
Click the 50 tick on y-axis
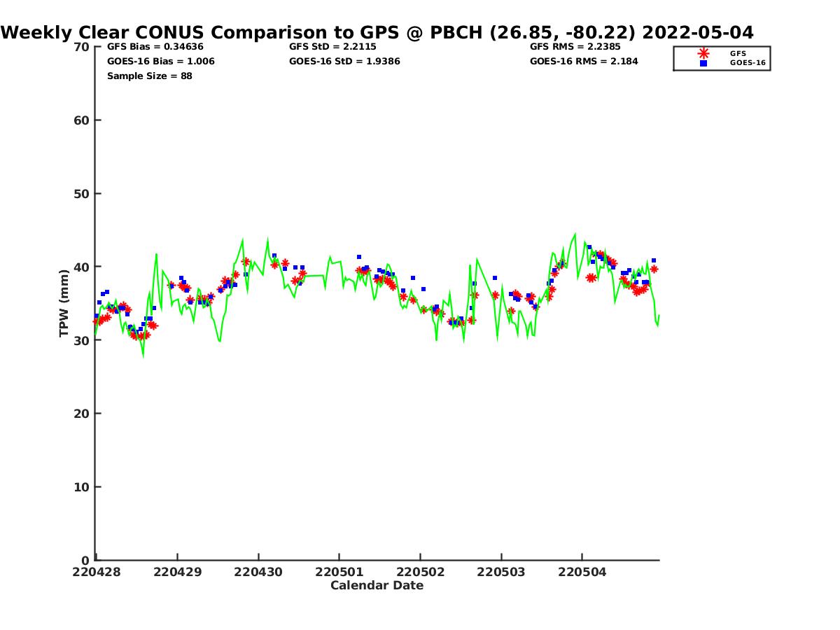(81, 194)
